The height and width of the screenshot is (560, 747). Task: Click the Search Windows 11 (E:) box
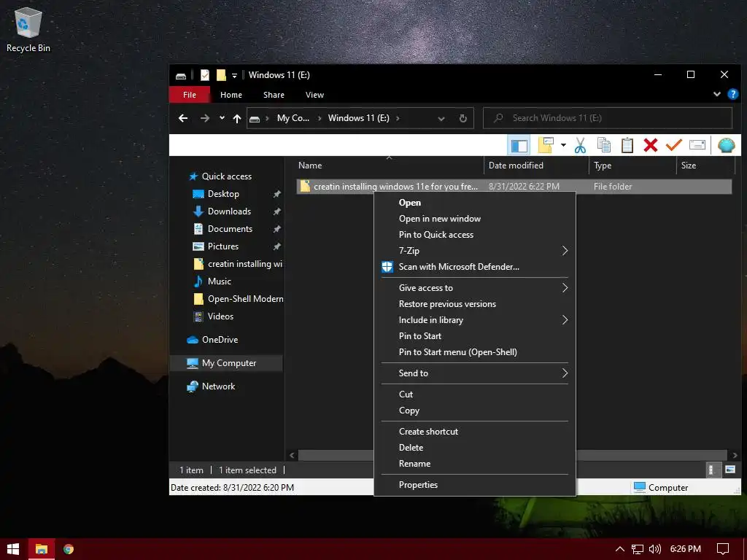[x=608, y=118]
